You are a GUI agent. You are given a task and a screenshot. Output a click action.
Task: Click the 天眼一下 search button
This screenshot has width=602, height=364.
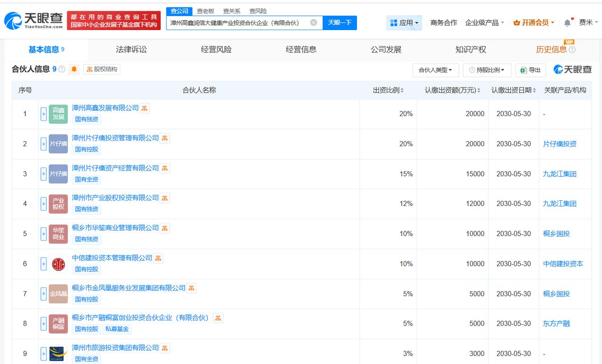[340, 23]
